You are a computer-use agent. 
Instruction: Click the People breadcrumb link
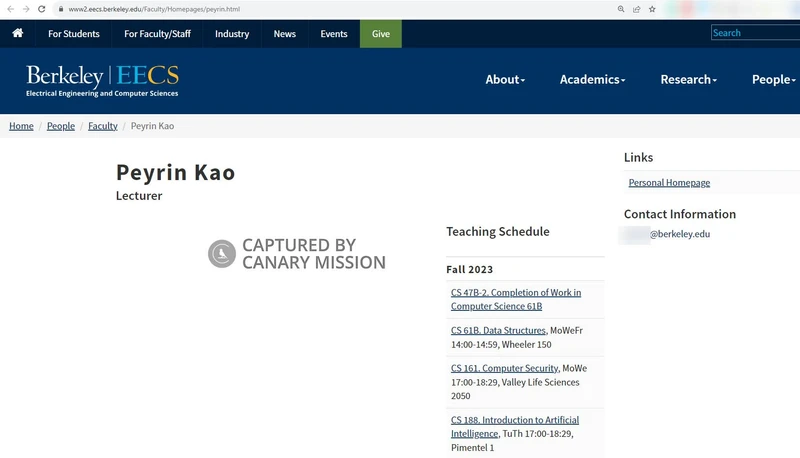[x=61, y=126]
